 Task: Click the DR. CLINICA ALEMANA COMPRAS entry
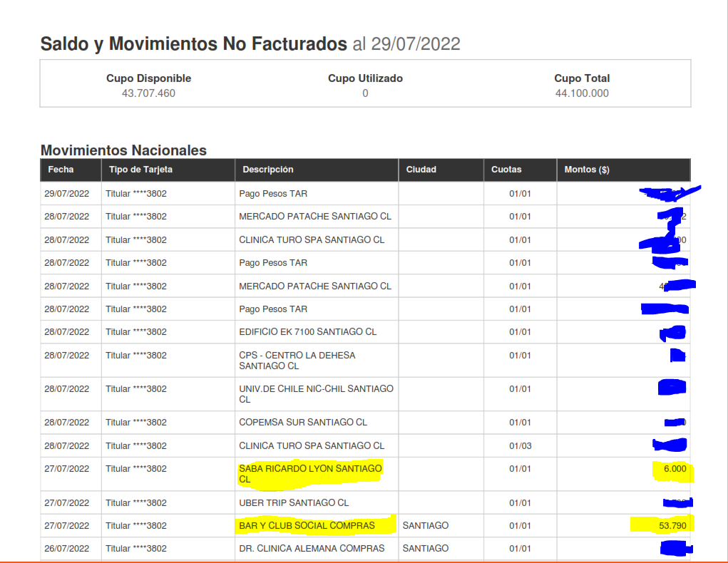point(312,549)
